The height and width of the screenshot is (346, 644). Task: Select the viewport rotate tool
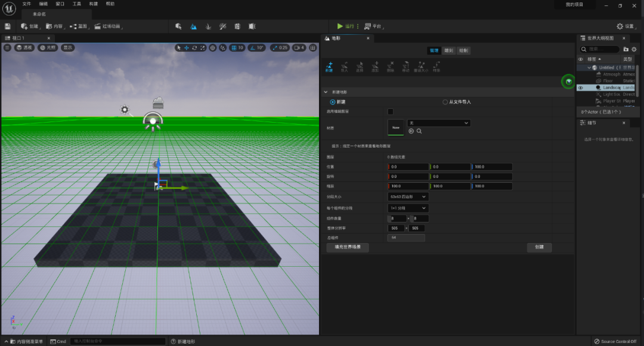[x=194, y=48]
